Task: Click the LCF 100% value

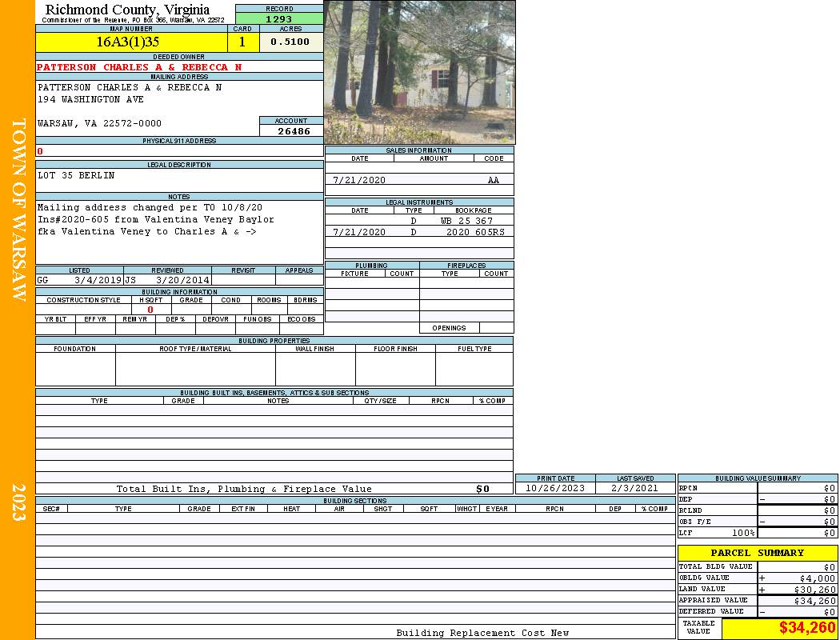Action: click(x=743, y=533)
